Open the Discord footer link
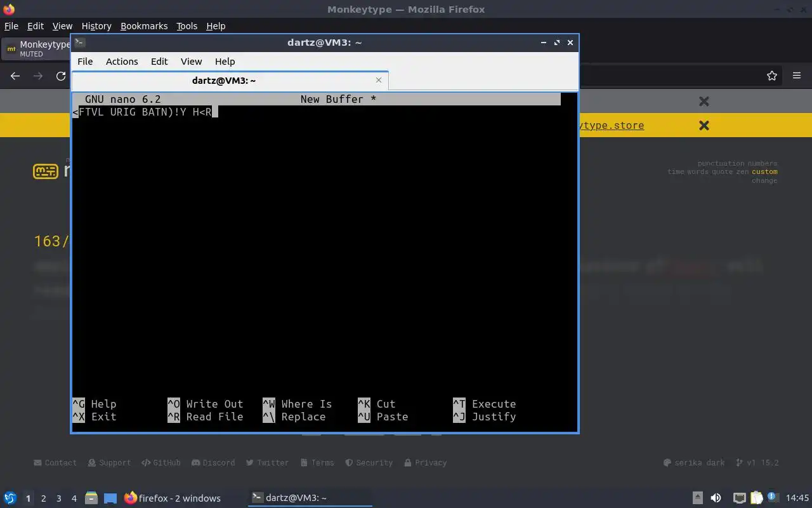Image resolution: width=812 pixels, height=508 pixels. pos(213,463)
